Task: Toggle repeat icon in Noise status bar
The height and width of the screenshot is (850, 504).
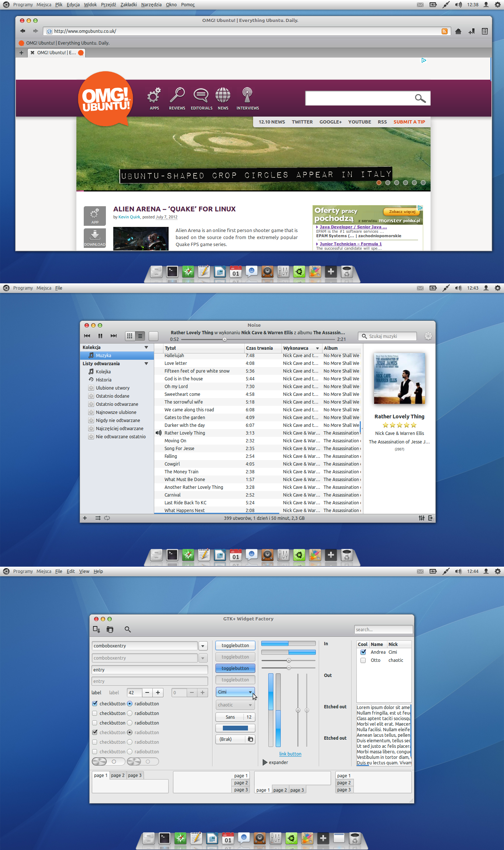Action: pyautogui.click(x=107, y=518)
